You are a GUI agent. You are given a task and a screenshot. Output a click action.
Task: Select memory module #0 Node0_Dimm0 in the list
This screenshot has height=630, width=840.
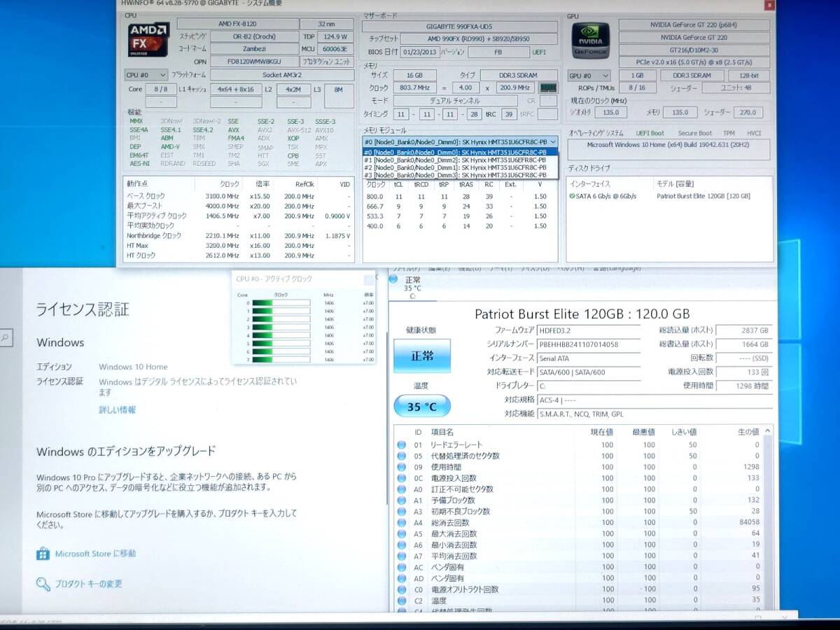pos(461,152)
